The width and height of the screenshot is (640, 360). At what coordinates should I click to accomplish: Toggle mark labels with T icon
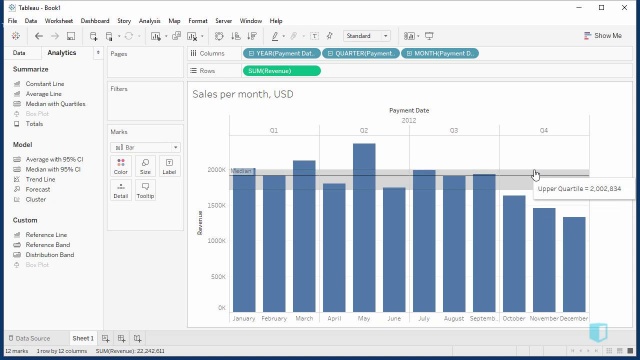click(314, 36)
